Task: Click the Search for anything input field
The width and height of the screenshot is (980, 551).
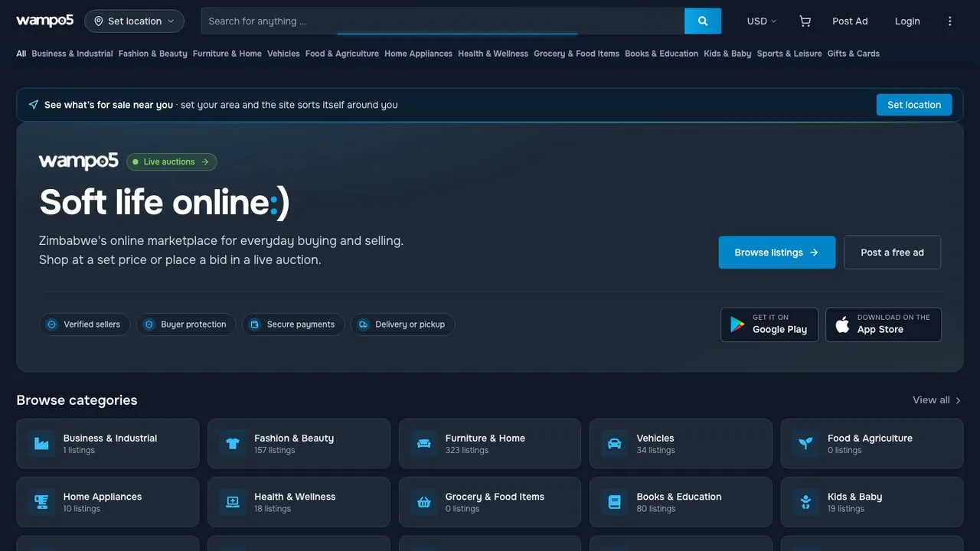Action: (443, 21)
